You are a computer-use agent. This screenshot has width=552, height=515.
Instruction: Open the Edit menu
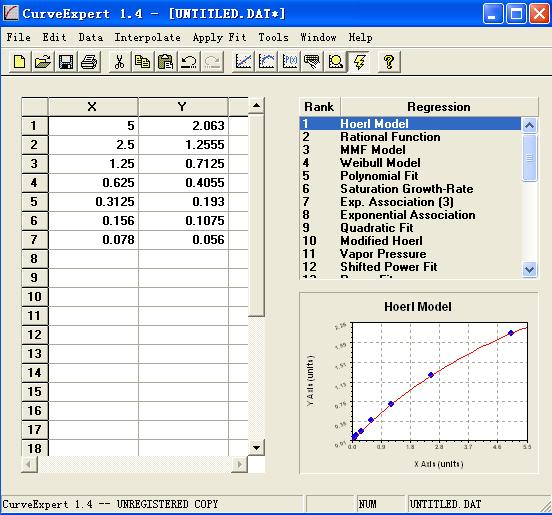click(54, 37)
